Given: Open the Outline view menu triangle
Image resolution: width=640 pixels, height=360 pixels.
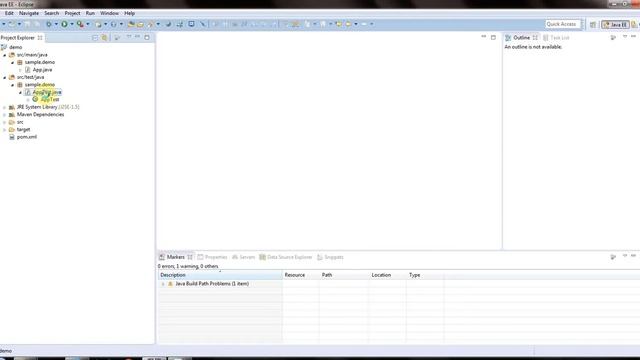Looking at the screenshot, I should click(x=625, y=37).
